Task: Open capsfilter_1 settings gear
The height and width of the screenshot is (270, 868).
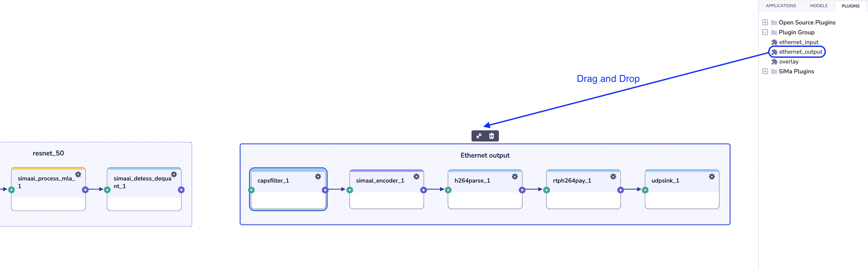Action: click(318, 176)
